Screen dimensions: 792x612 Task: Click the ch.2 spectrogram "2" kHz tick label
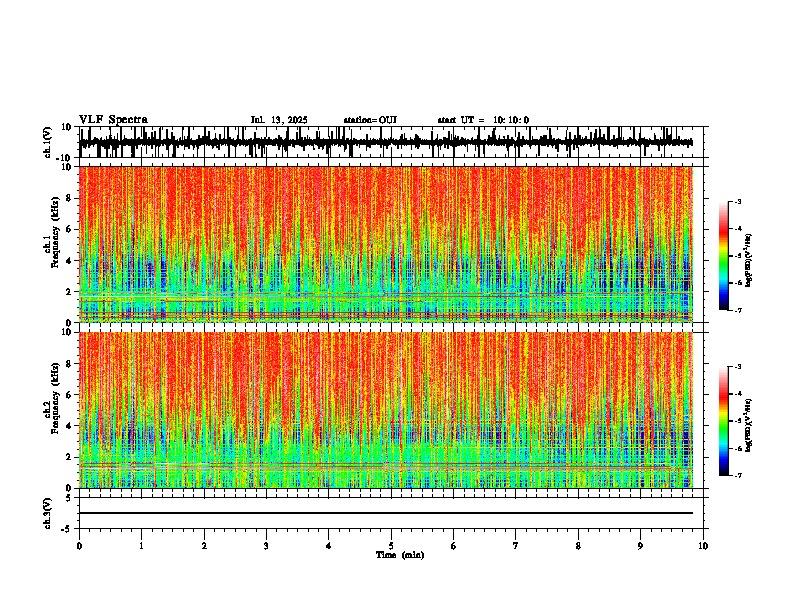coord(70,457)
